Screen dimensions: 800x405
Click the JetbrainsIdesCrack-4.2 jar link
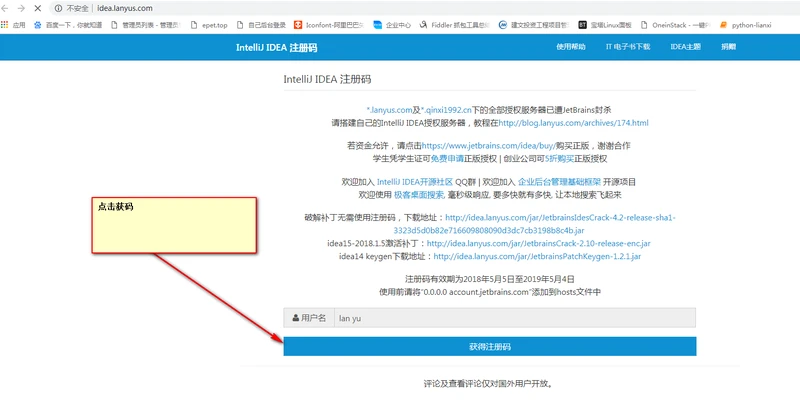(535, 224)
